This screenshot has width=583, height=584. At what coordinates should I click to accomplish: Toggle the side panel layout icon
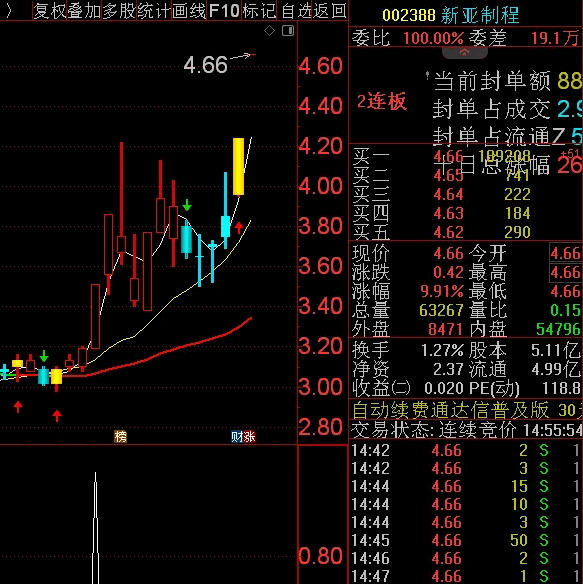(x=288, y=31)
